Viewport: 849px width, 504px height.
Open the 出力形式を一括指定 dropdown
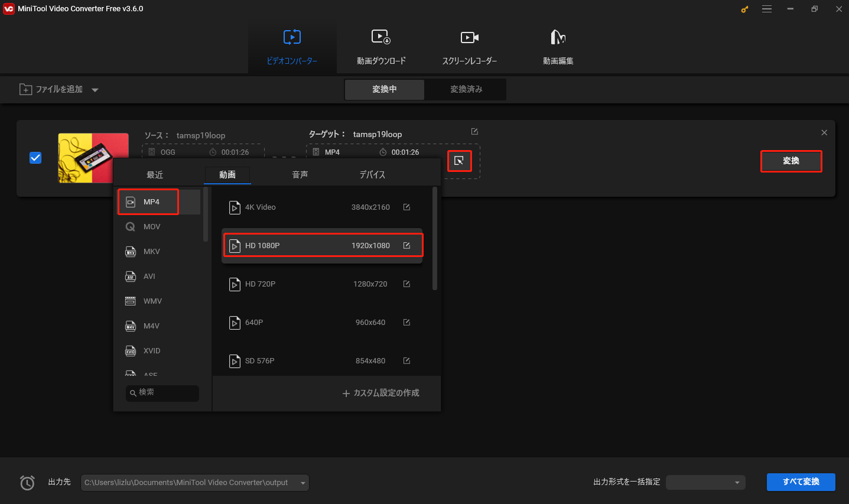tap(705, 483)
